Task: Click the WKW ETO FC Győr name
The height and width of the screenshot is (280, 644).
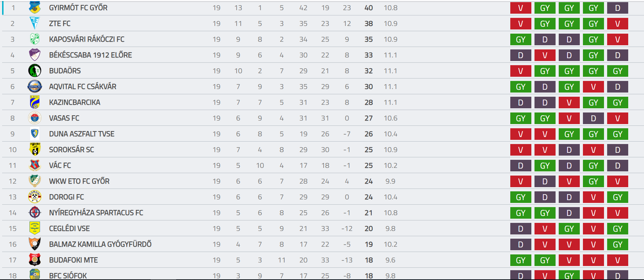Action: (x=79, y=181)
